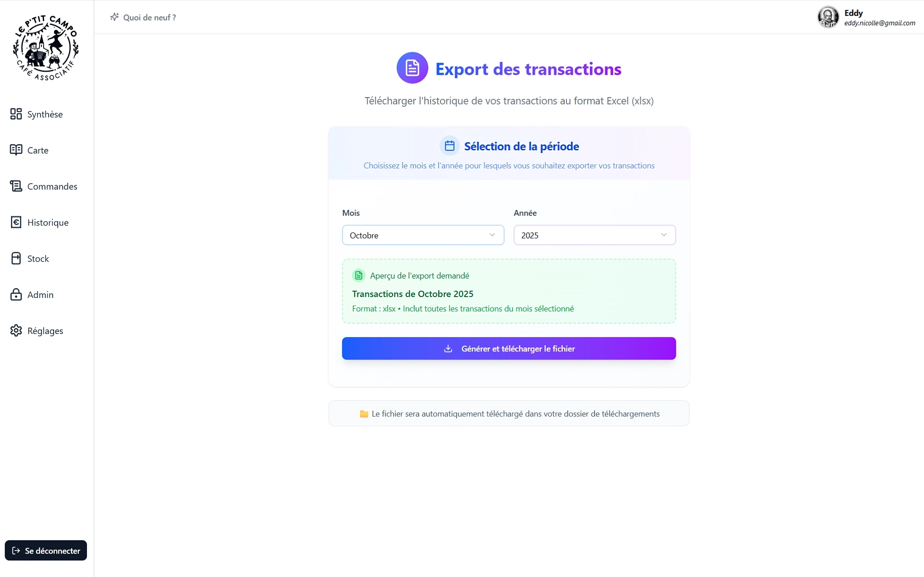This screenshot has width=924, height=577.
Task: Switch to the Historique tab
Action: point(47,222)
